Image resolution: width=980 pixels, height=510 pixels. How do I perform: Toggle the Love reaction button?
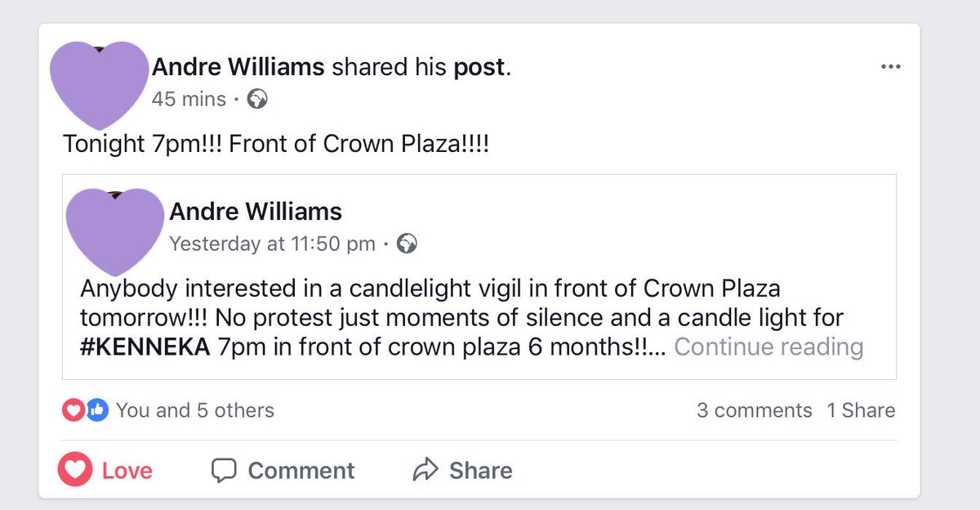pos(105,470)
